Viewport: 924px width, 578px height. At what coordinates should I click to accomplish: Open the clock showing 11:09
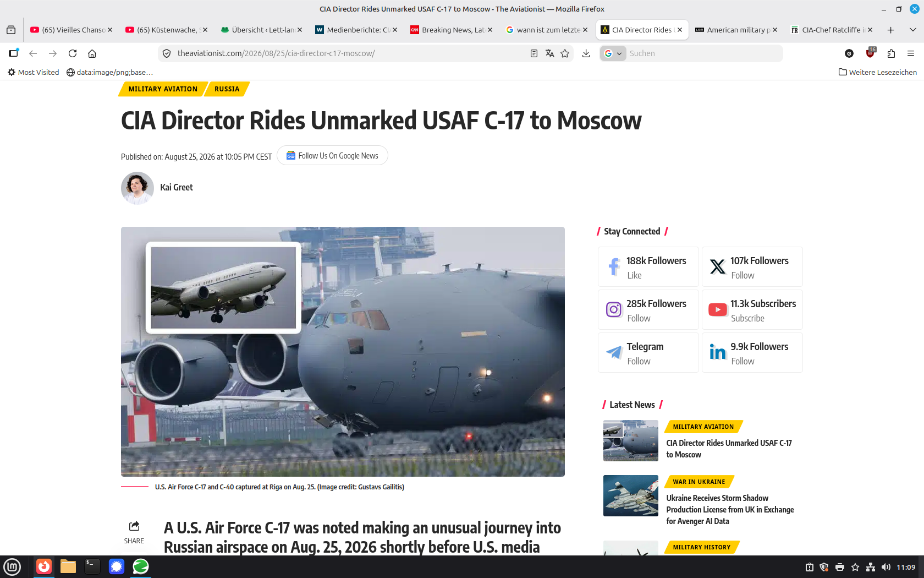tap(906, 567)
